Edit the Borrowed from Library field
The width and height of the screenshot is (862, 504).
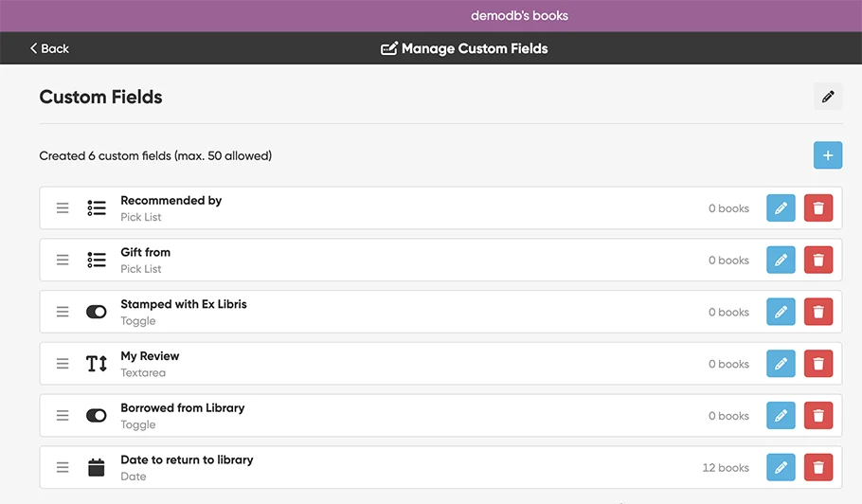(781, 416)
